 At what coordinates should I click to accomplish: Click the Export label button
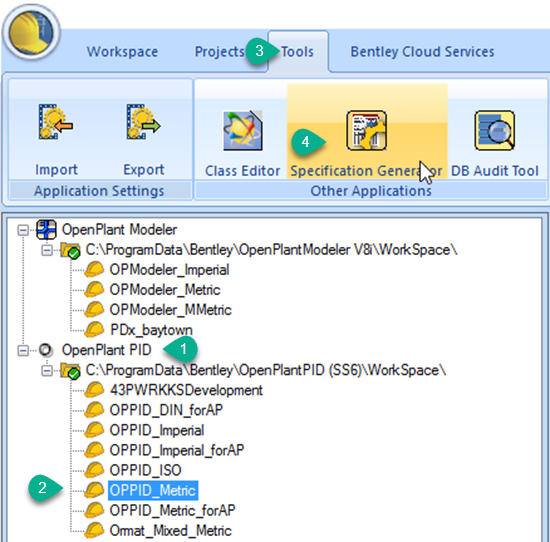coord(143,170)
